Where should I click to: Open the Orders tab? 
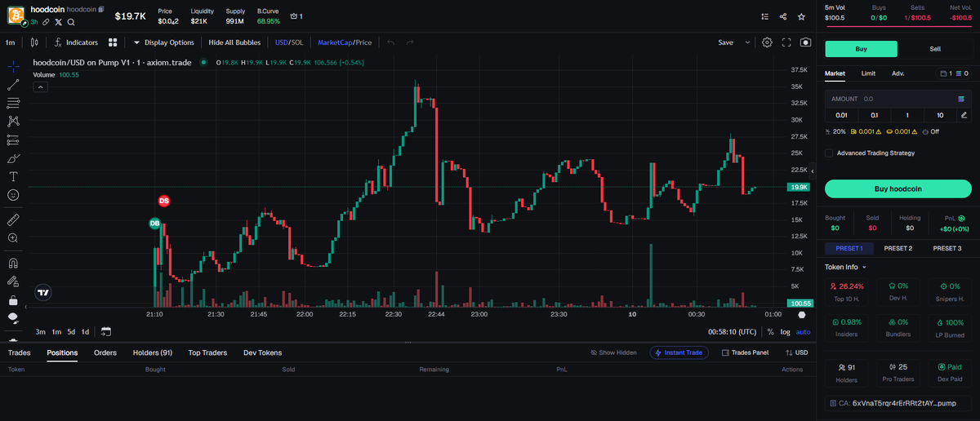tap(105, 352)
